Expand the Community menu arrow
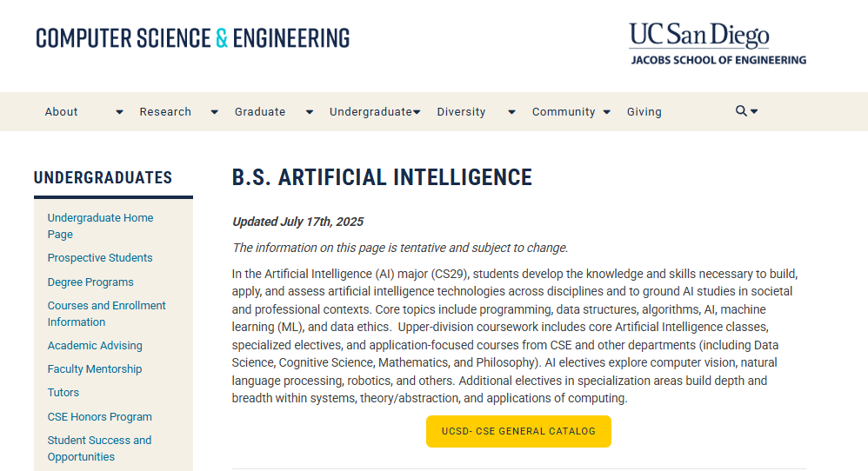This screenshot has height=471, width=868. [606, 112]
